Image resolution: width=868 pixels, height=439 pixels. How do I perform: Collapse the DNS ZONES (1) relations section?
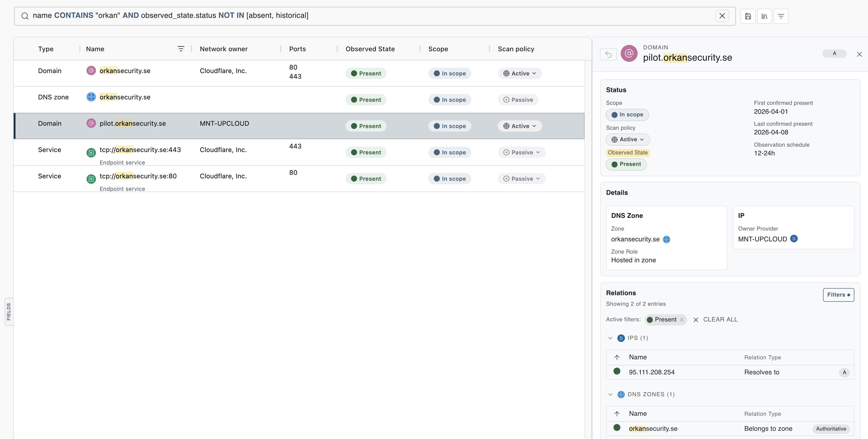click(x=611, y=394)
